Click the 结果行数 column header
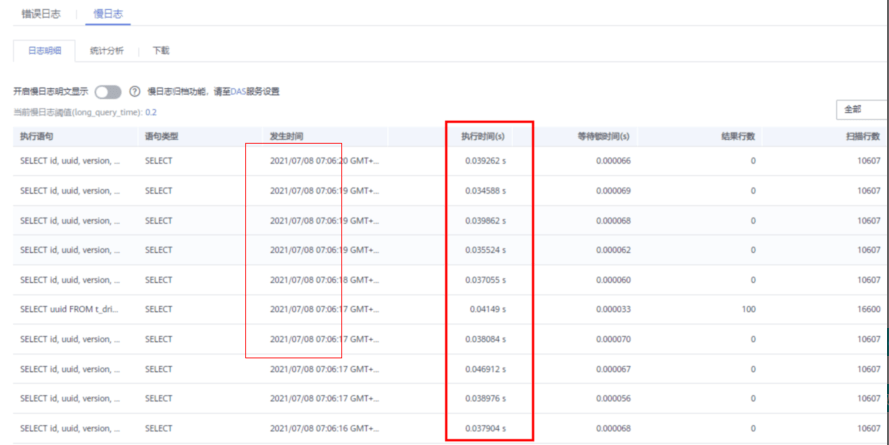 (x=738, y=135)
